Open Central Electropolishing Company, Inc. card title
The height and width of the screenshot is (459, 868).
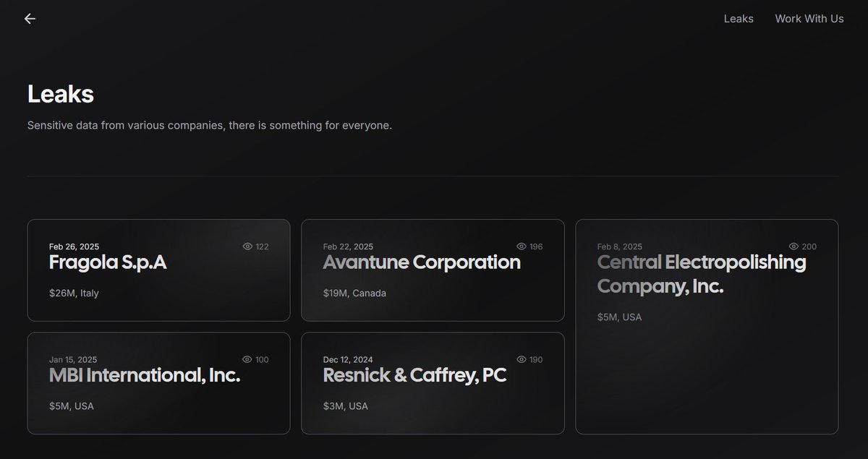coord(702,274)
